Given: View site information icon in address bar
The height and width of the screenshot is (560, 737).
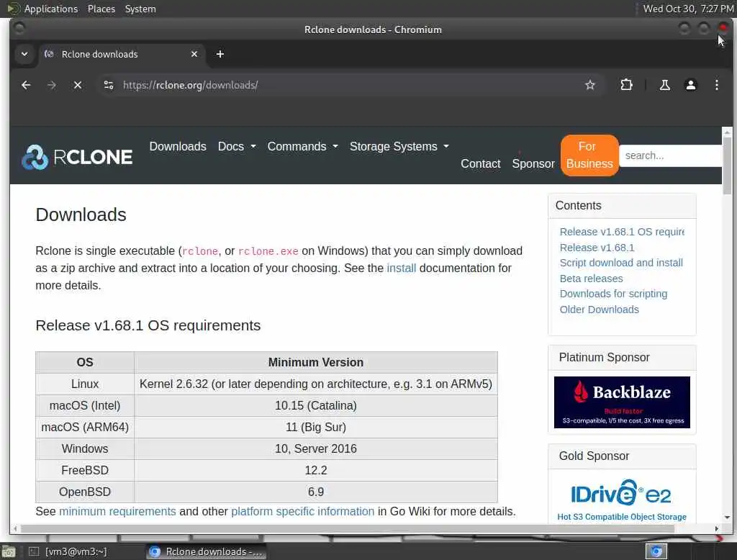Looking at the screenshot, I should point(109,85).
